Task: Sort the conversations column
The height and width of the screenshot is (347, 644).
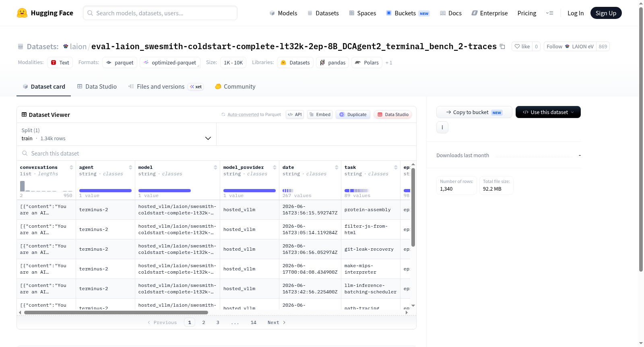Action: pyautogui.click(x=71, y=167)
